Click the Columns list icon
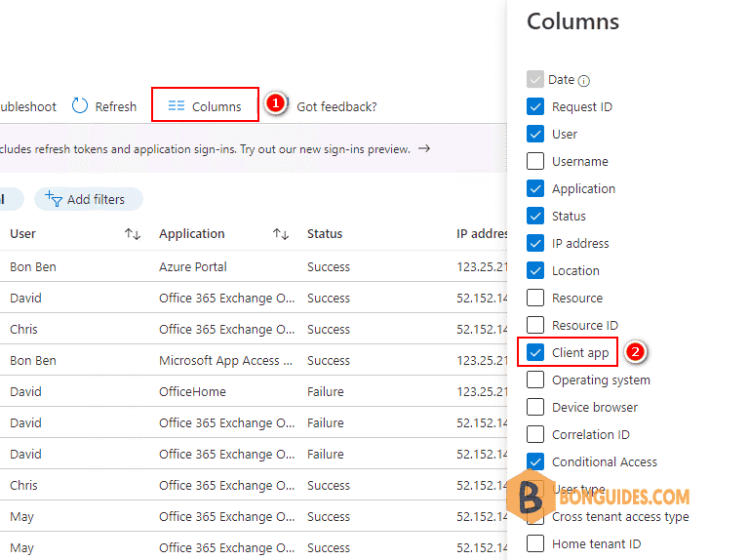Screen dimensions: 749x560 (x=177, y=106)
